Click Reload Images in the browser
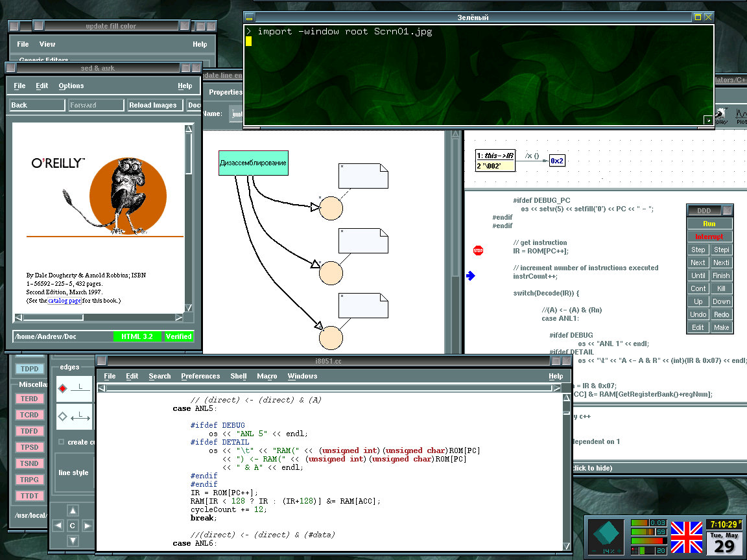The width and height of the screenshot is (747, 560). pos(153,105)
